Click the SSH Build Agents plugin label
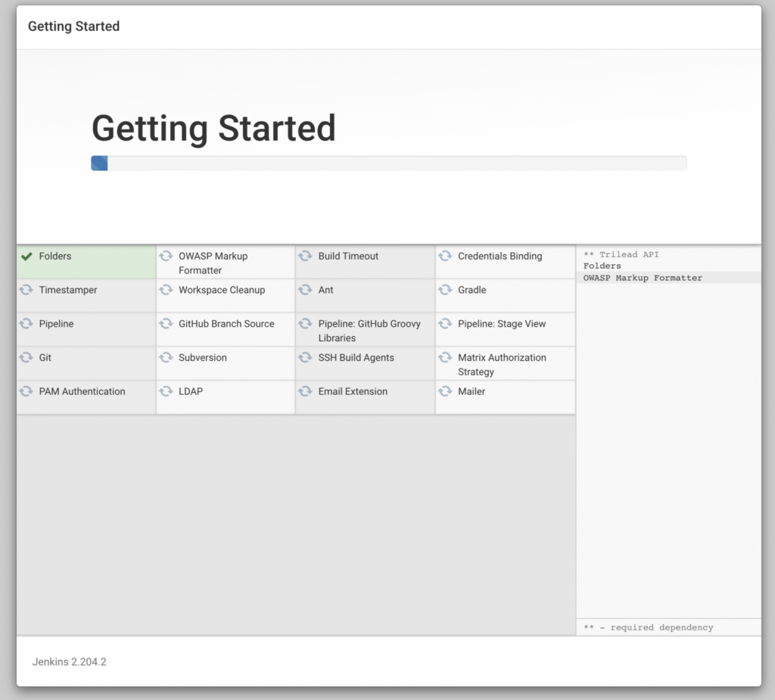 click(x=356, y=357)
